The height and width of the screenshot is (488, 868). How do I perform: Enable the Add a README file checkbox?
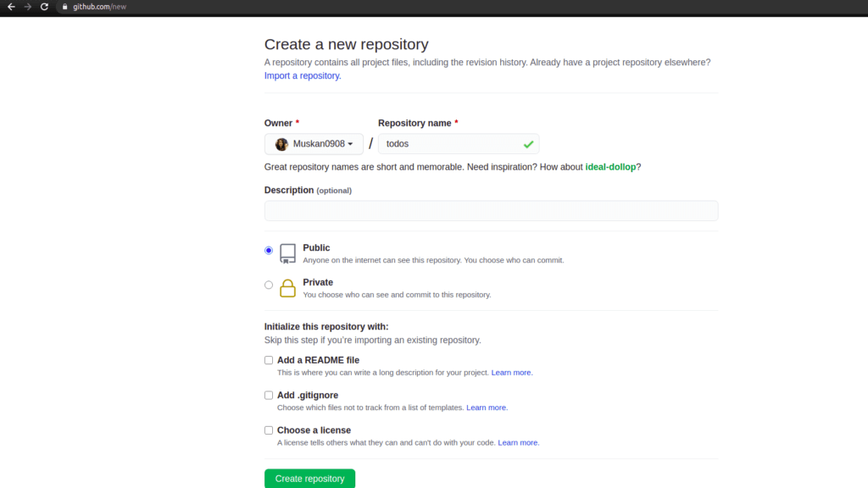(x=269, y=360)
